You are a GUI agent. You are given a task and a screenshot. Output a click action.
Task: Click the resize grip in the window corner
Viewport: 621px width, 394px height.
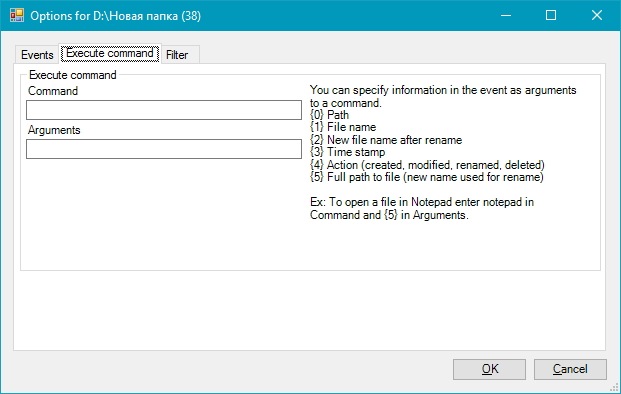click(x=615, y=388)
